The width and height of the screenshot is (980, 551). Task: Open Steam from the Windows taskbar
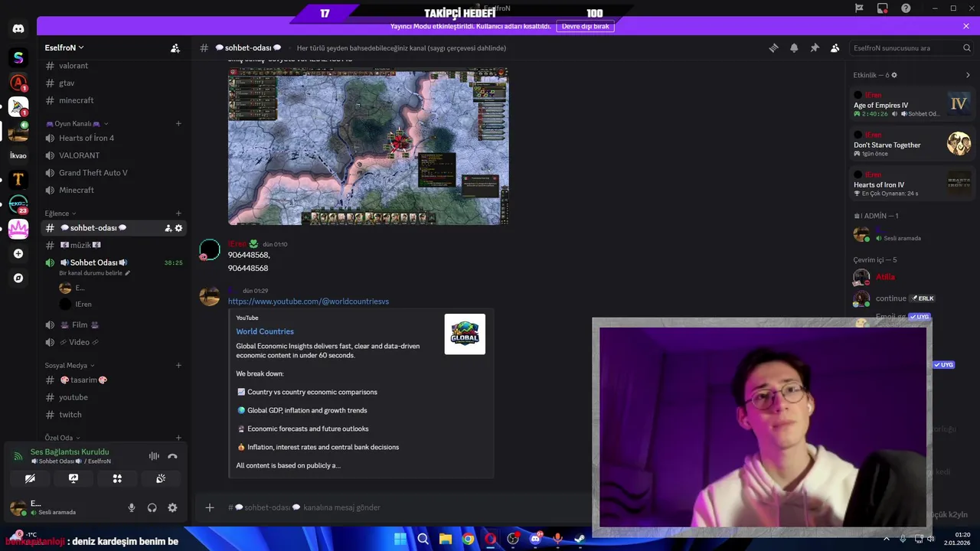point(580,539)
